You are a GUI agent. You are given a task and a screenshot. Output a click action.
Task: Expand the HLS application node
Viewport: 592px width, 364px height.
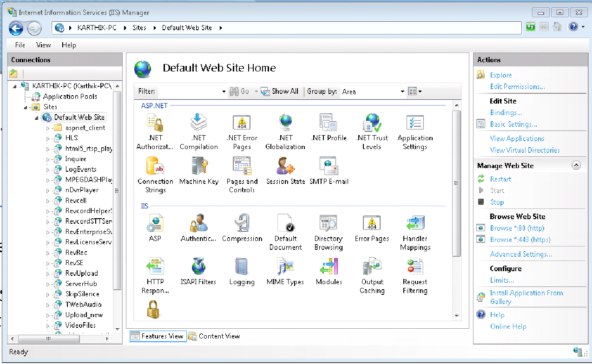click(47, 138)
